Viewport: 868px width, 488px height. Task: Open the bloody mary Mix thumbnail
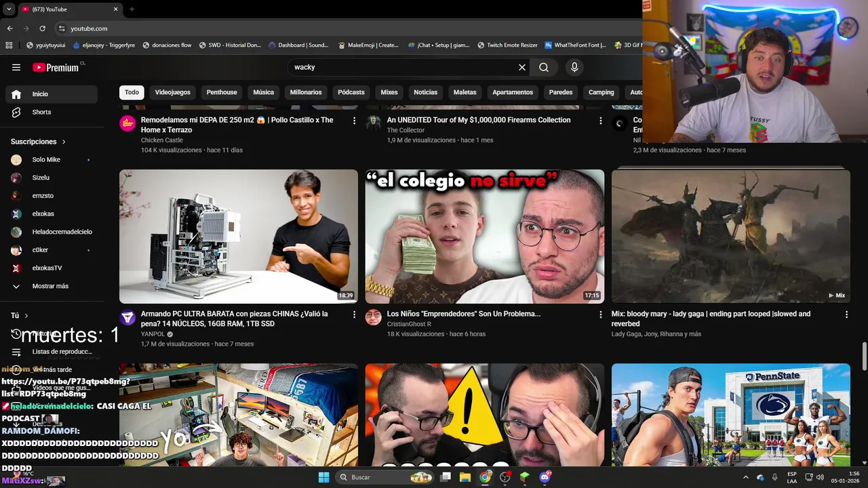click(731, 237)
